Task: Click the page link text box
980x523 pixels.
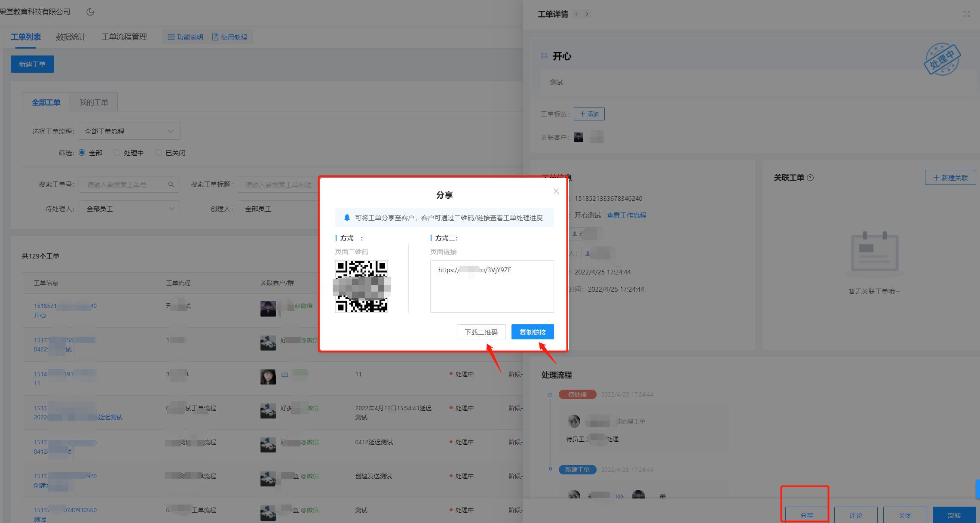Action: coord(492,286)
